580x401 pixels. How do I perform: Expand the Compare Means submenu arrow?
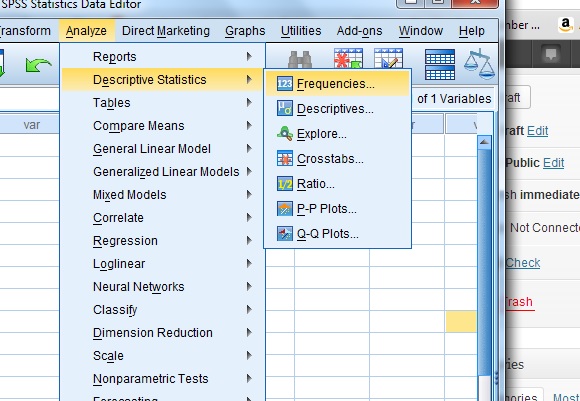click(249, 125)
